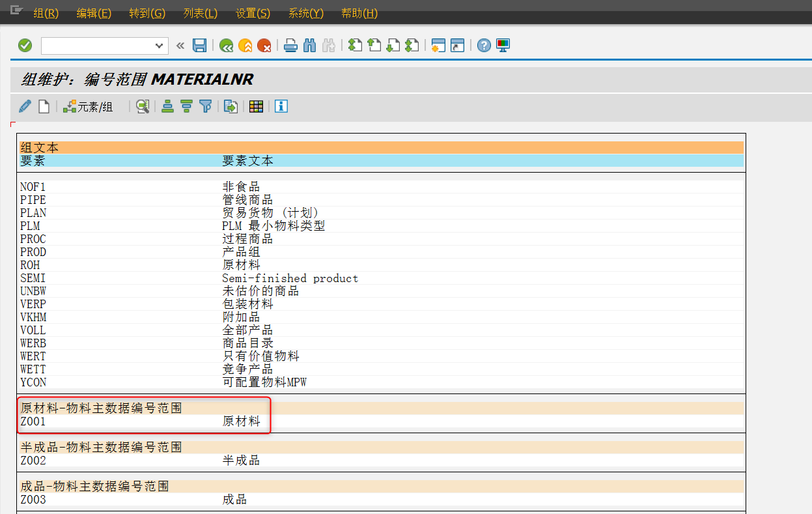Apply the filter funnel icon

[x=204, y=106]
